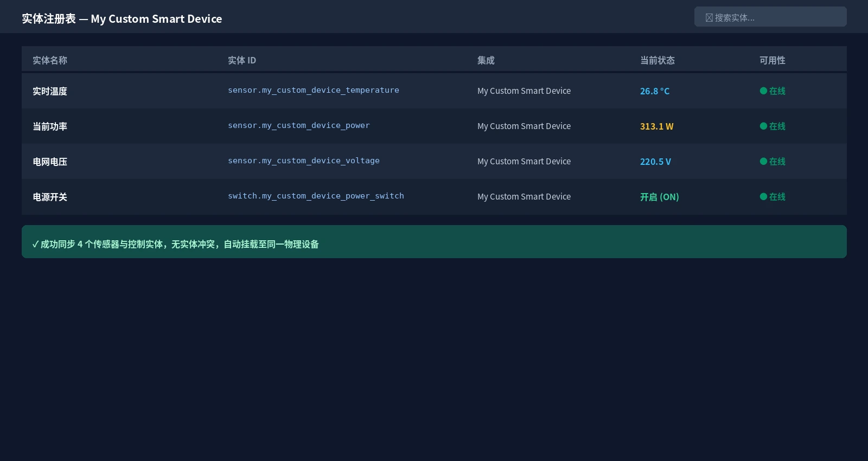Click the 实体注册表 page title

[122, 19]
